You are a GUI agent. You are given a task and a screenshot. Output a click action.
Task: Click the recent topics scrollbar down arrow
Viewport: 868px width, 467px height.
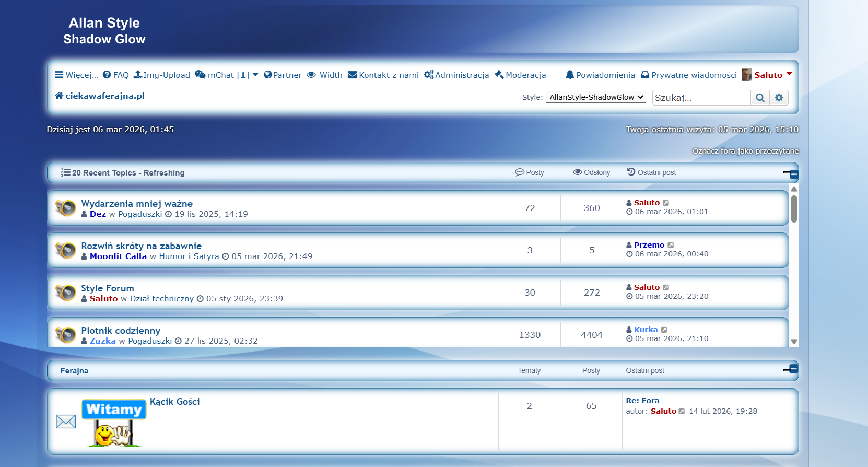click(794, 342)
